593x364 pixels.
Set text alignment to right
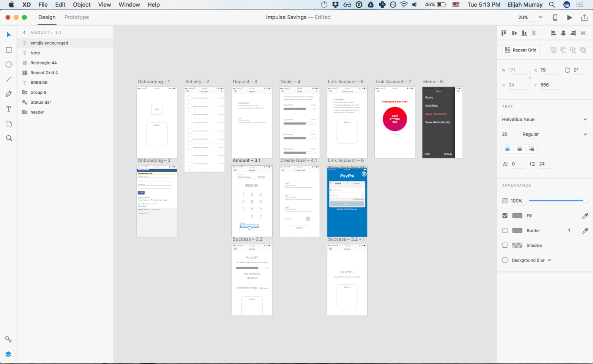coord(532,149)
